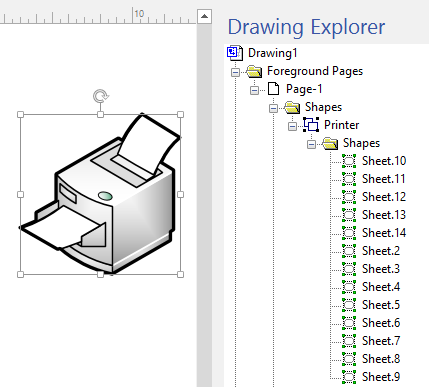Click the Sheet.5 shape icon

pyautogui.click(x=349, y=305)
